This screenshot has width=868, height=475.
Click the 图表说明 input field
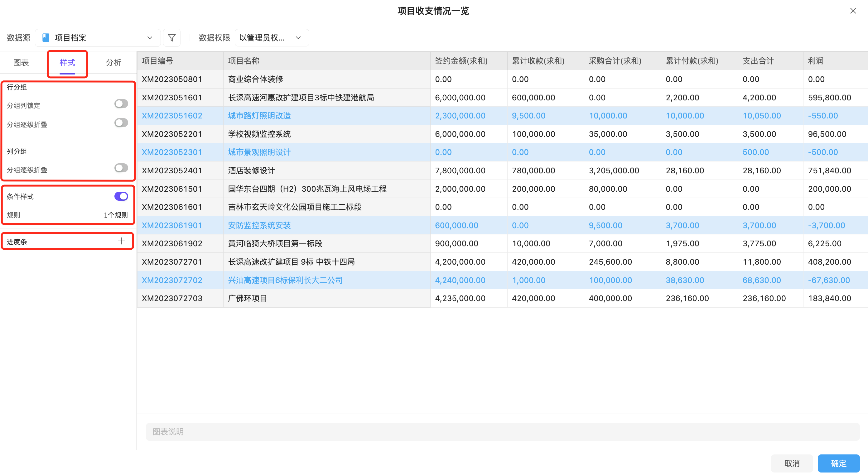[502, 432]
